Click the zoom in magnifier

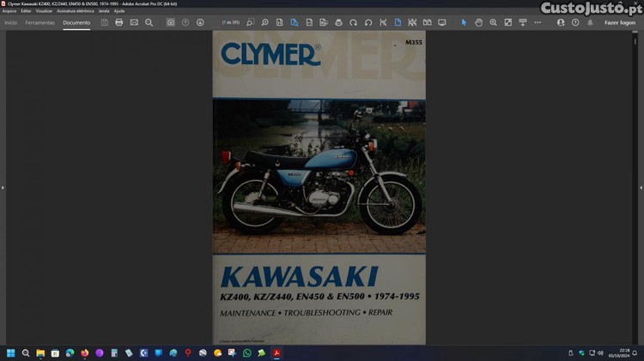coord(493,22)
